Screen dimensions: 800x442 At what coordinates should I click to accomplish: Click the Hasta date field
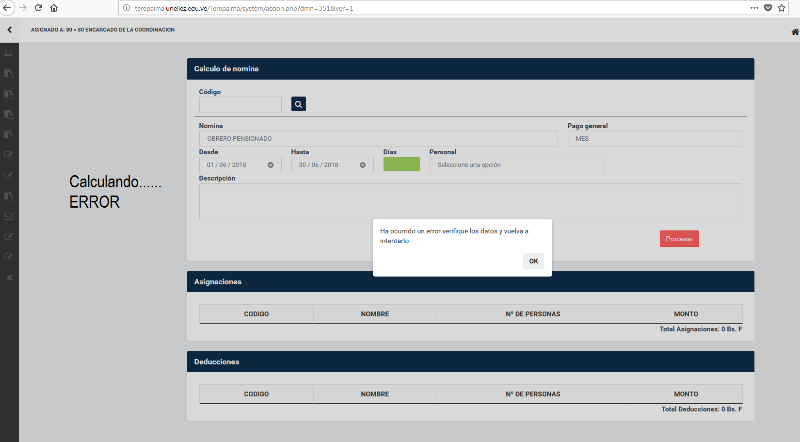coord(332,165)
